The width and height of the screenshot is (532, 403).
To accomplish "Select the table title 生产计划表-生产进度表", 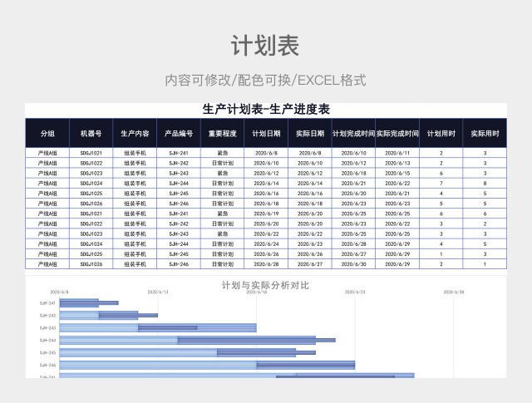I will click(266, 110).
